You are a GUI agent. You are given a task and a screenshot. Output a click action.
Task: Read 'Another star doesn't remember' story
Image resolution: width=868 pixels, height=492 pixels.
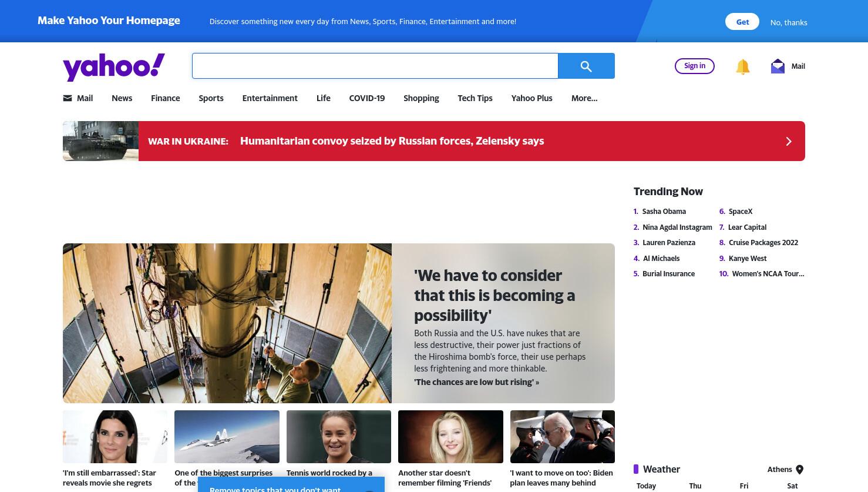tap(445, 478)
